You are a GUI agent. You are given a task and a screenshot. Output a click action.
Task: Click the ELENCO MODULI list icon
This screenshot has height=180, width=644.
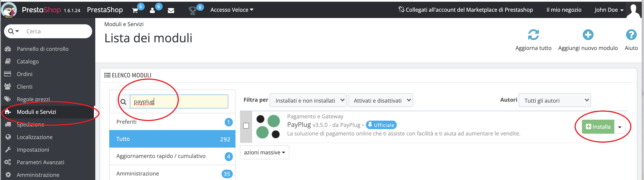click(107, 75)
